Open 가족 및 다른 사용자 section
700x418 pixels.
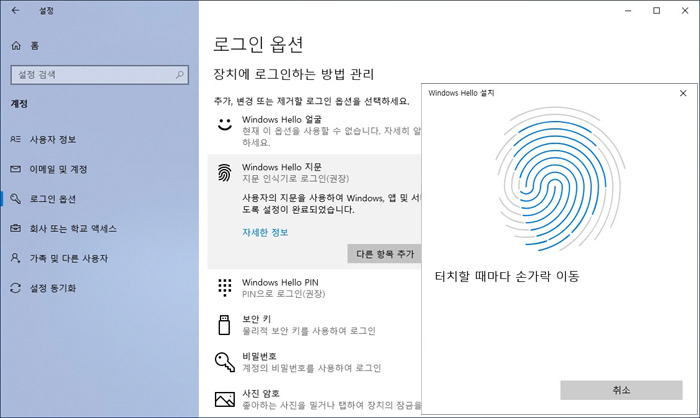tap(68, 258)
